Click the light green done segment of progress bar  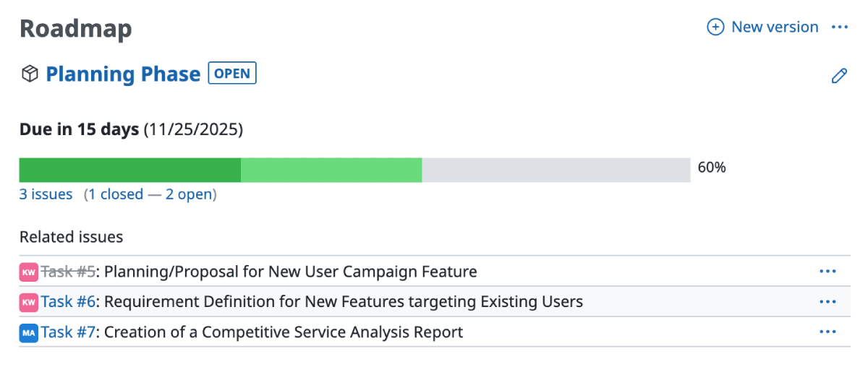point(331,170)
